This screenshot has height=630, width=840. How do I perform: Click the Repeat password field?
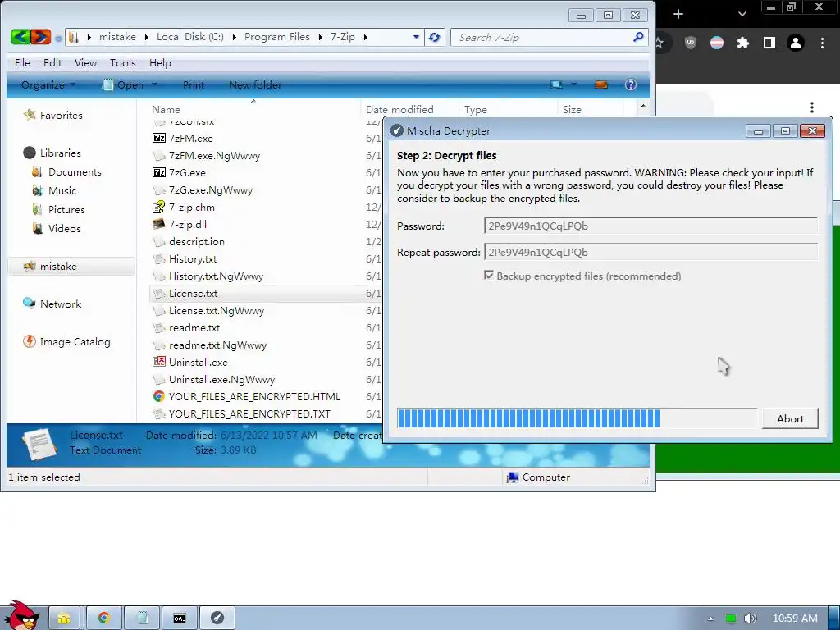click(x=651, y=252)
